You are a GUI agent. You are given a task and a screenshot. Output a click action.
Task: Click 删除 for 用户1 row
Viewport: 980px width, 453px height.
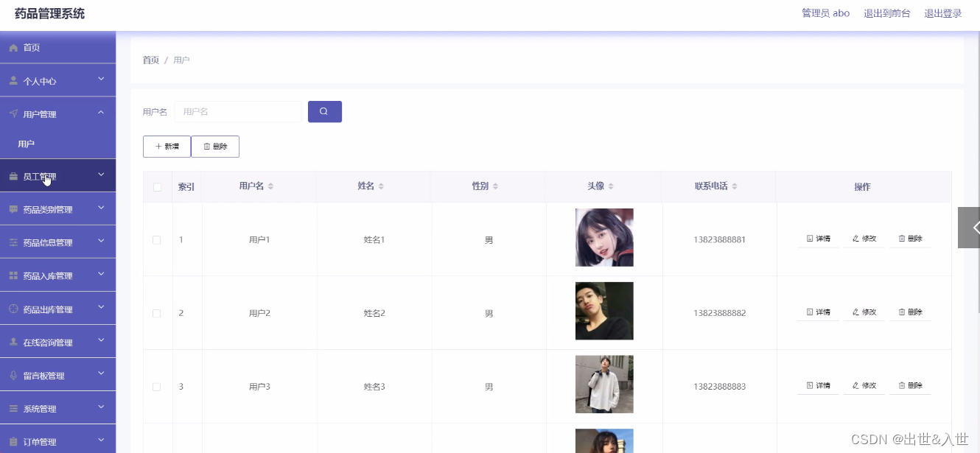(x=910, y=239)
